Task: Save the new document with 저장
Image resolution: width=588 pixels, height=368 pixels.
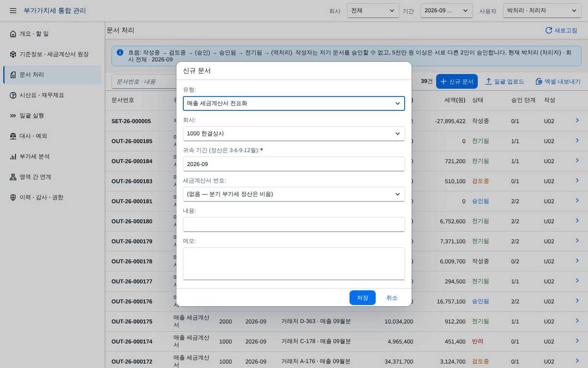Action: coord(363,298)
